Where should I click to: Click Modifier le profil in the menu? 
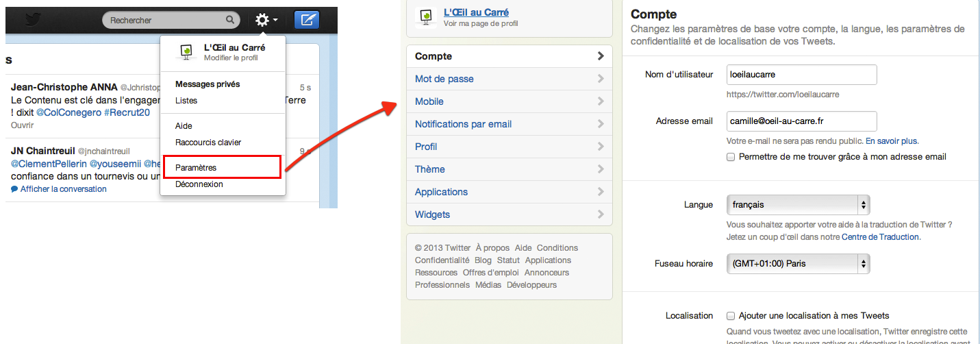click(x=231, y=58)
